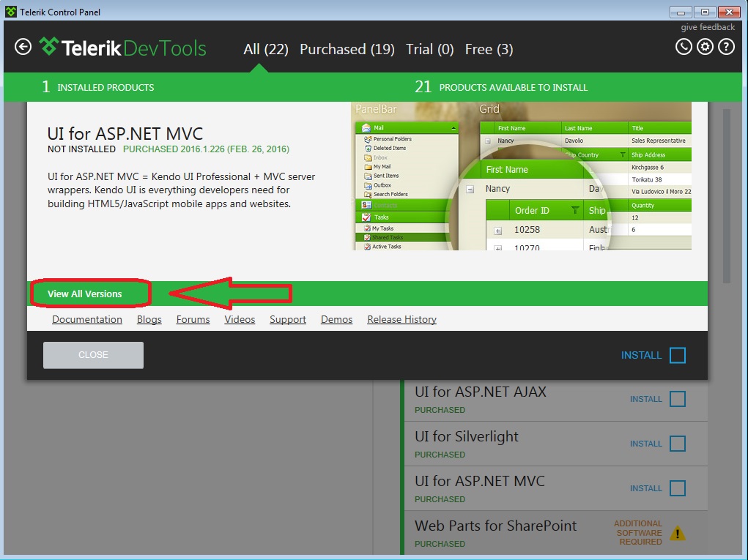Switch to the Purchased (19) tab
The image size is (748, 560).
point(347,49)
